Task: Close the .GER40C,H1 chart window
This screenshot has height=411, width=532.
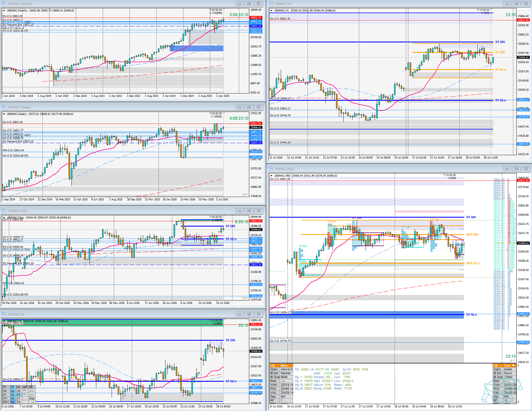Action: [x=526, y=4]
